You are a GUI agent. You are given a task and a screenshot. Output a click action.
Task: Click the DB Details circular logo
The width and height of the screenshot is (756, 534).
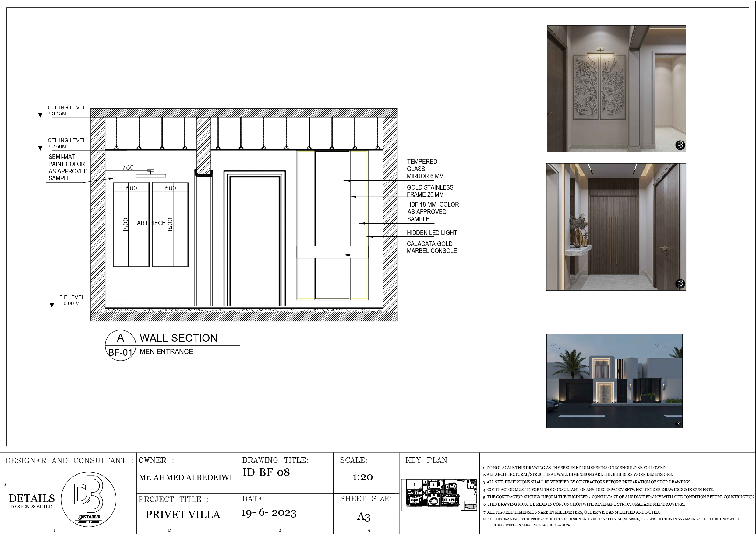89,499
